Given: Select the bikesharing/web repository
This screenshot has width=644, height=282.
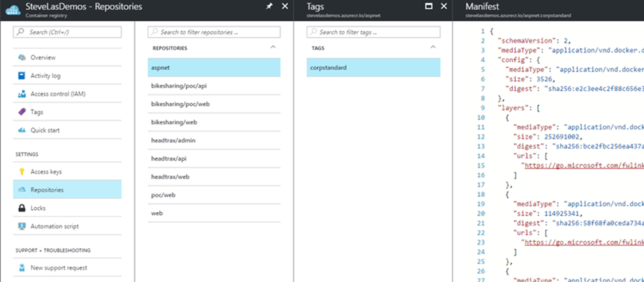Looking at the screenshot, I should tap(214, 122).
